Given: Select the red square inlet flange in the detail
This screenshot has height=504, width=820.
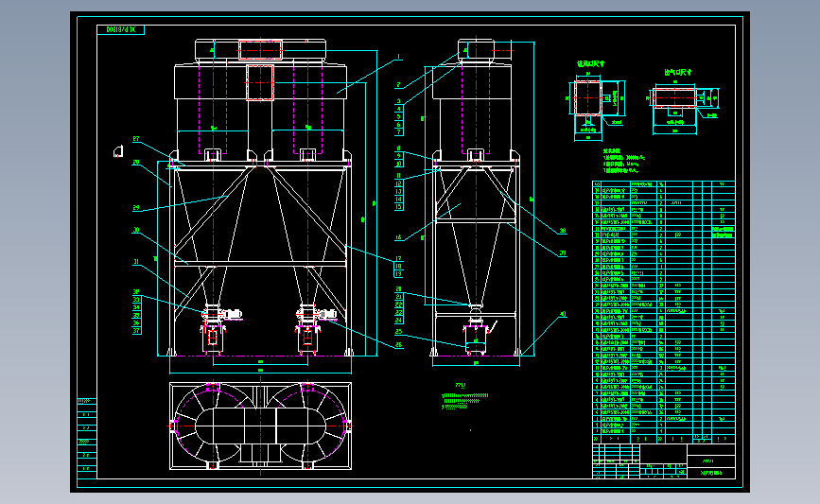Looking at the screenshot, I should (x=587, y=97).
